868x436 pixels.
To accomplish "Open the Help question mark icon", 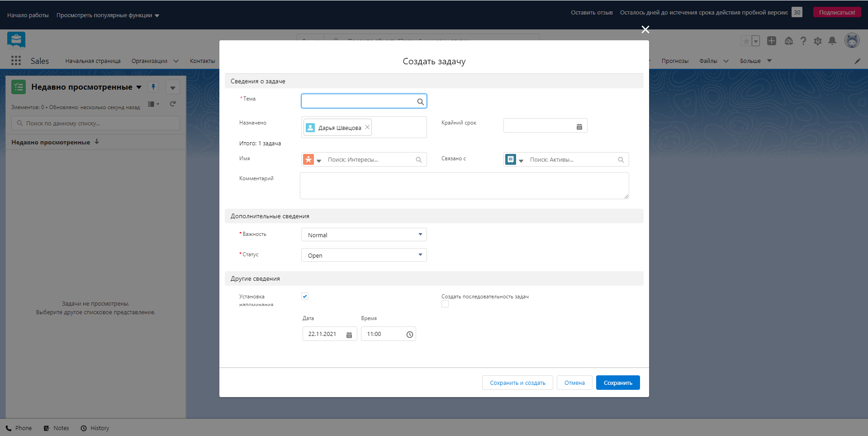I will tap(803, 41).
